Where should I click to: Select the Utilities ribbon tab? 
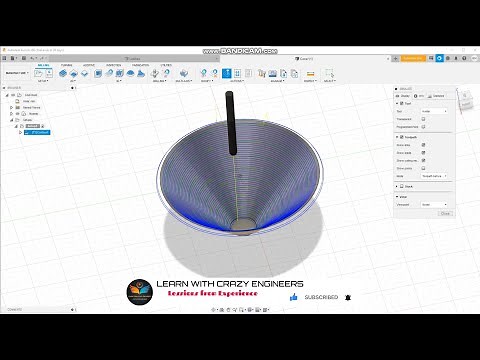click(166, 65)
